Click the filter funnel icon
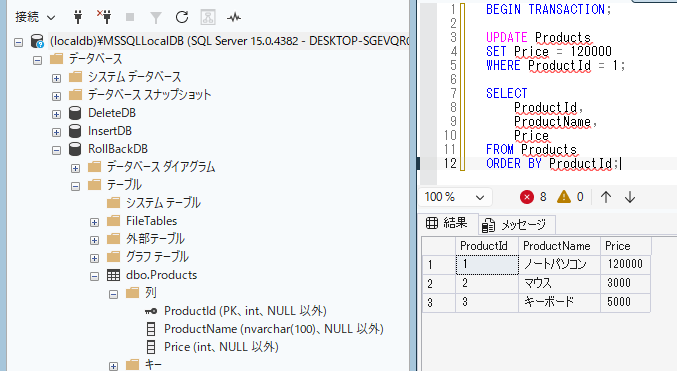 [155, 18]
